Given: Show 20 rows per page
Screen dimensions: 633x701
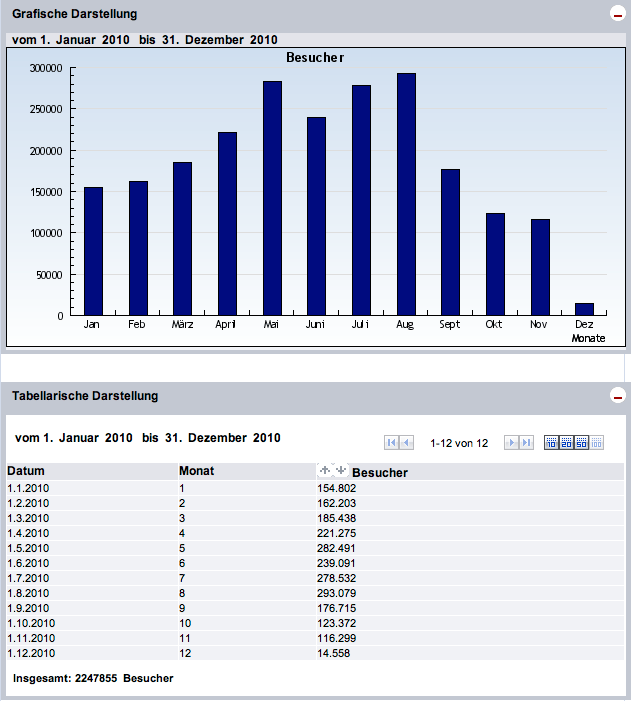Looking at the screenshot, I should pos(566,442).
